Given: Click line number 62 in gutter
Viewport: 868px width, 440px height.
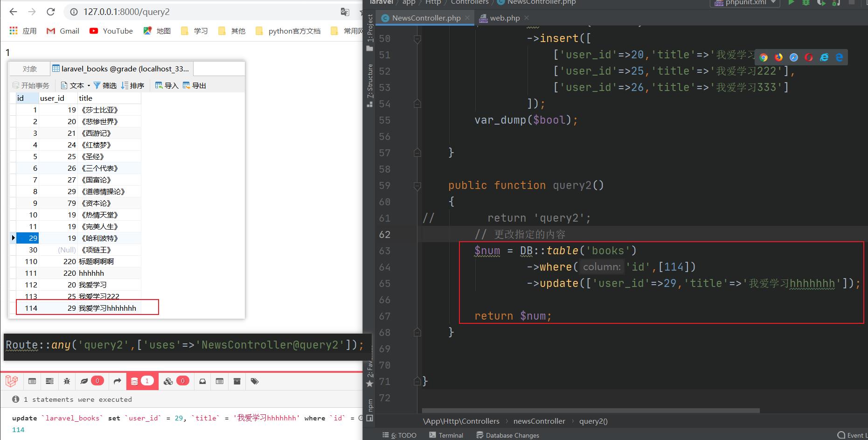Looking at the screenshot, I should 384,234.
